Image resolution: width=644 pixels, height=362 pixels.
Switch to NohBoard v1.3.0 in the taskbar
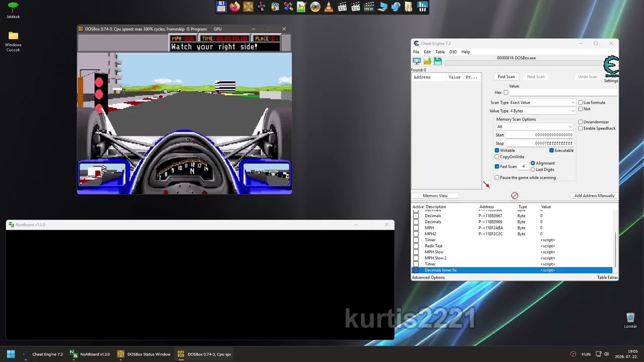click(90, 354)
